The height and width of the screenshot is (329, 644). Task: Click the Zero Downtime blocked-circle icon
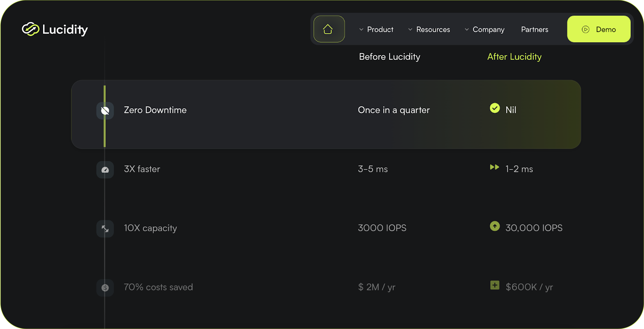tap(105, 110)
